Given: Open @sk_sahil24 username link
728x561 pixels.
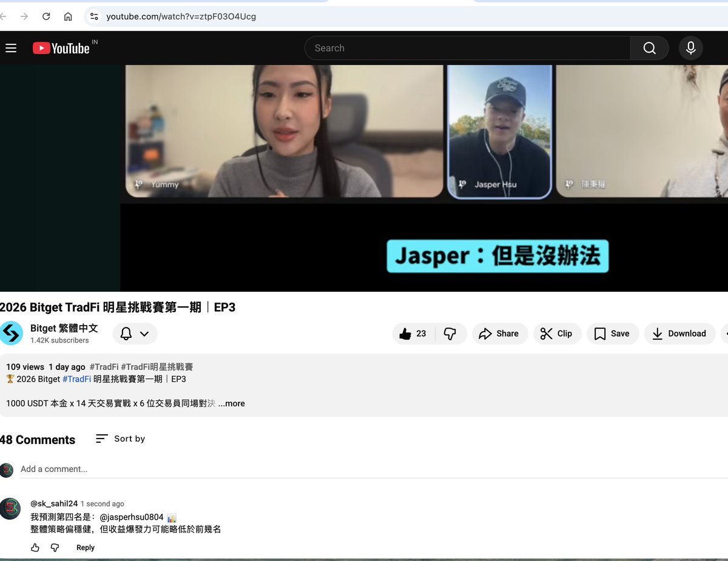Looking at the screenshot, I should coord(54,504).
